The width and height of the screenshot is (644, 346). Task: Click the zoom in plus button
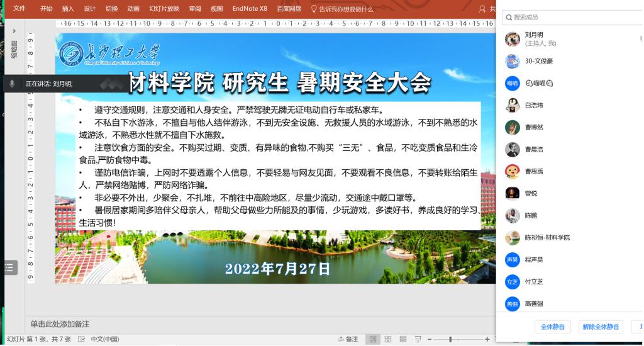pyautogui.click(x=487, y=340)
